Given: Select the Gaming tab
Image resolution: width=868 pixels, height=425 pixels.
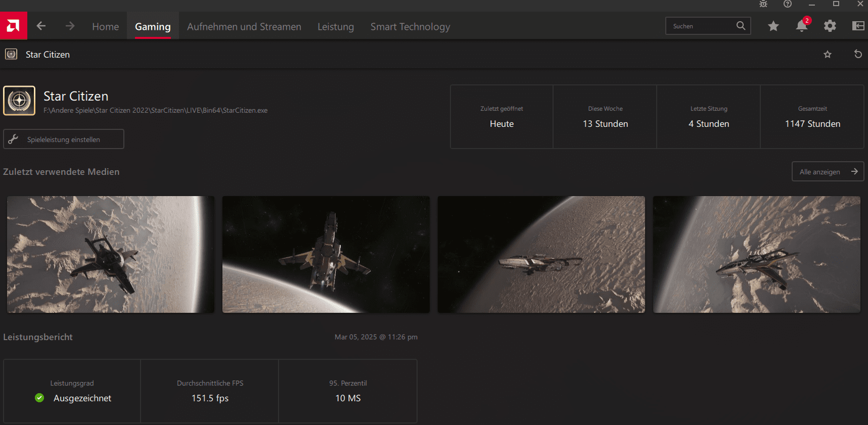Looking at the screenshot, I should 153,27.
